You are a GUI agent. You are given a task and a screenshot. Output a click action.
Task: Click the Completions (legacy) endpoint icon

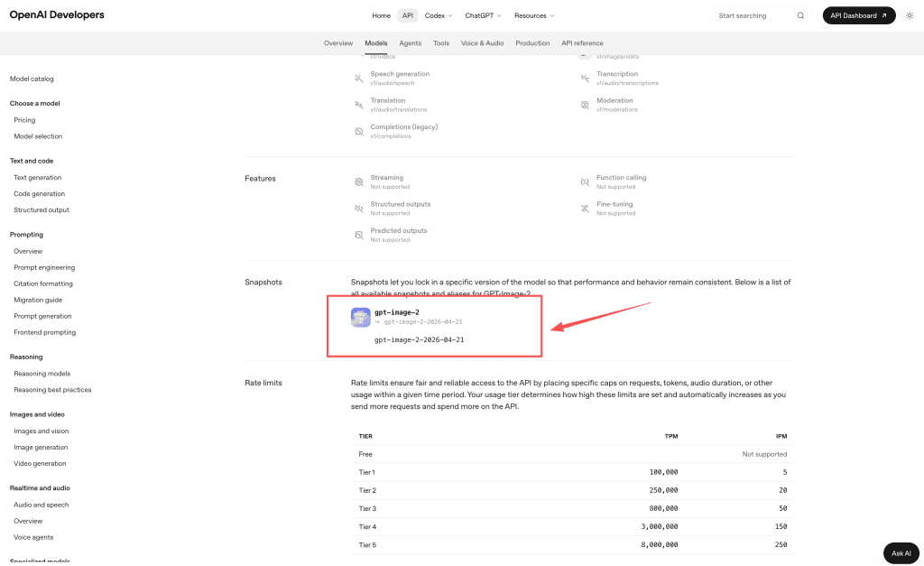(x=359, y=132)
